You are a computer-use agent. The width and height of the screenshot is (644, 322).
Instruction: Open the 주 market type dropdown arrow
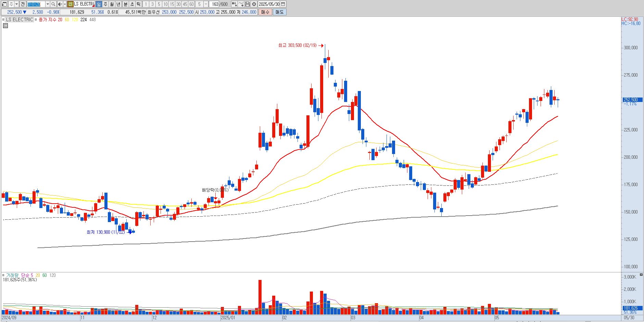pos(16,4)
